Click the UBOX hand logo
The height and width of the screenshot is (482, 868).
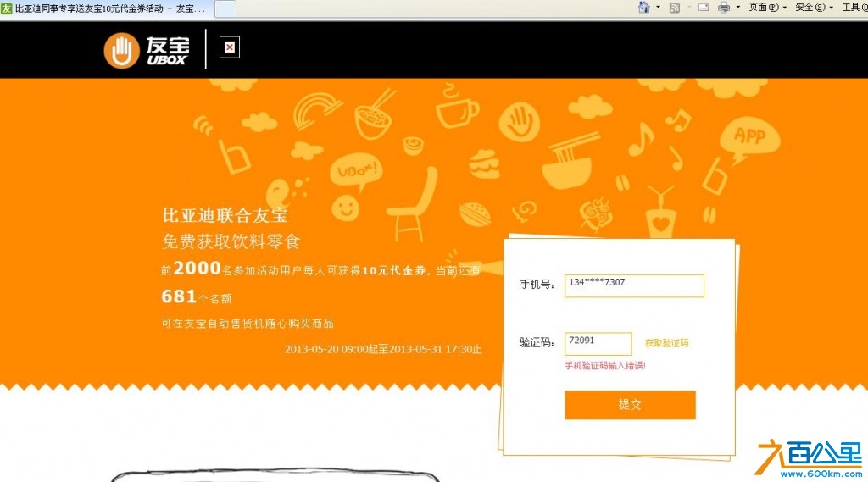pyautogui.click(x=121, y=50)
